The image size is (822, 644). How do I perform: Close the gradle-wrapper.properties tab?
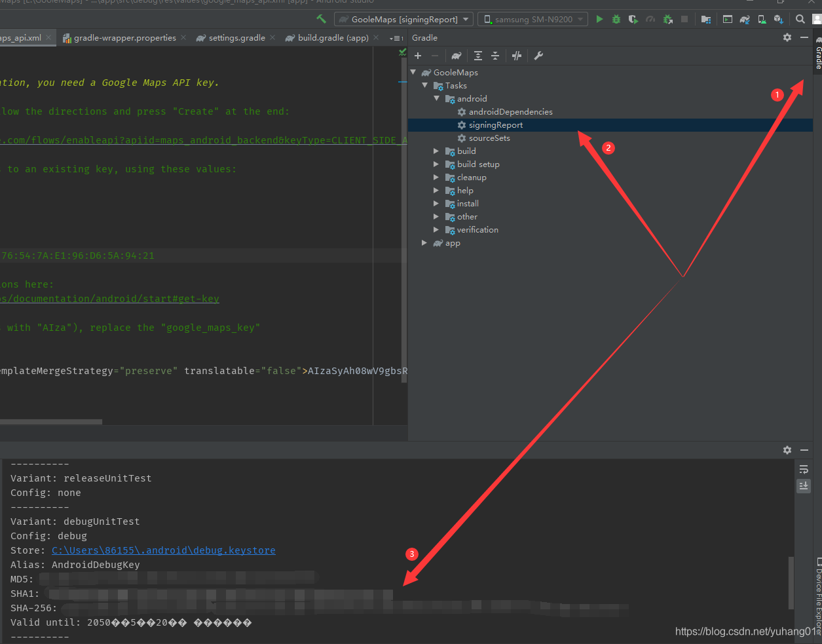[x=183, y=38]
